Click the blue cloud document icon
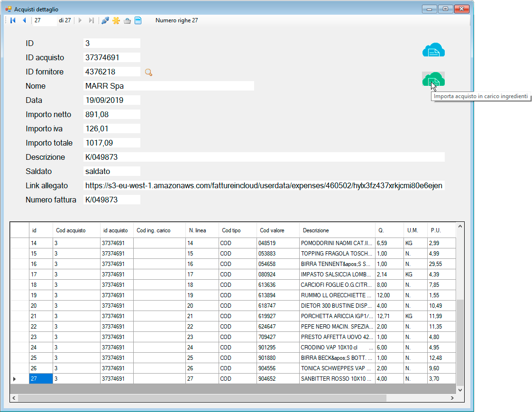 tap(433, 50)
